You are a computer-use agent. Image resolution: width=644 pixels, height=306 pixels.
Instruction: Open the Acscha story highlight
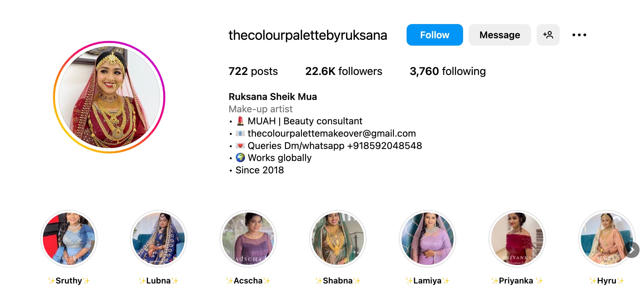tap(248, 238)
